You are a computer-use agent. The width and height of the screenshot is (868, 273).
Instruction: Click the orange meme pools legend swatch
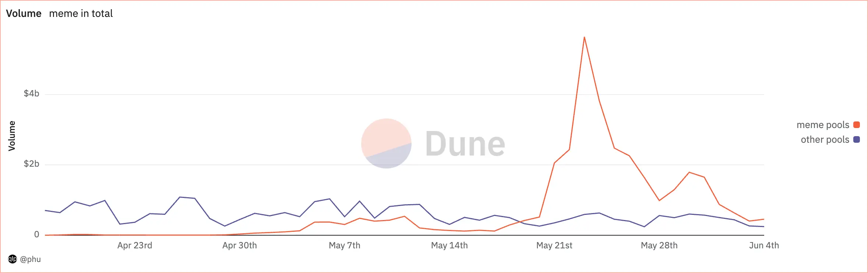coord(857,125)
